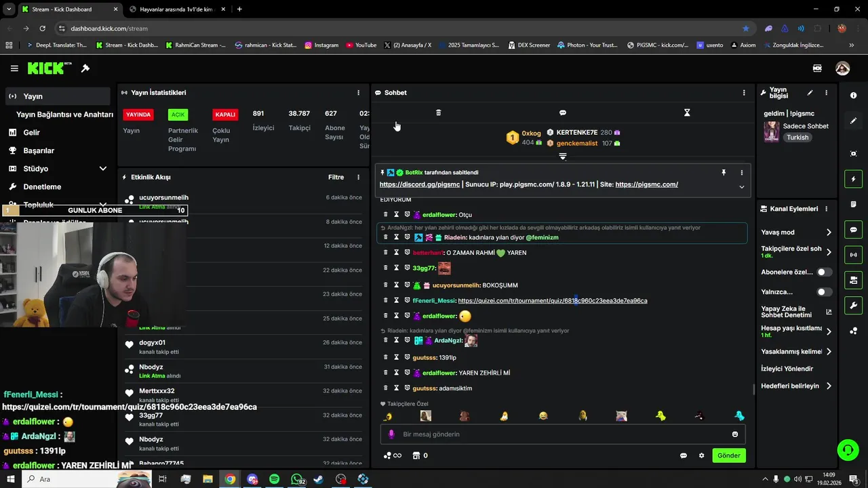The height and width of the screenshot is (488, 868).
Task: Select the hourglass icon under Sohbet header
Action: pos(687,113)
